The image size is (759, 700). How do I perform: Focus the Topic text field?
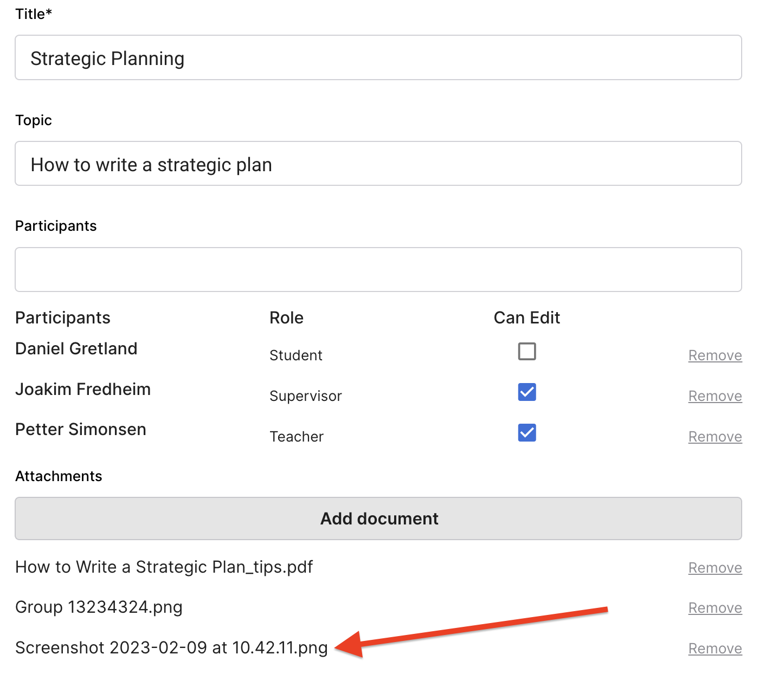(378, 164)
